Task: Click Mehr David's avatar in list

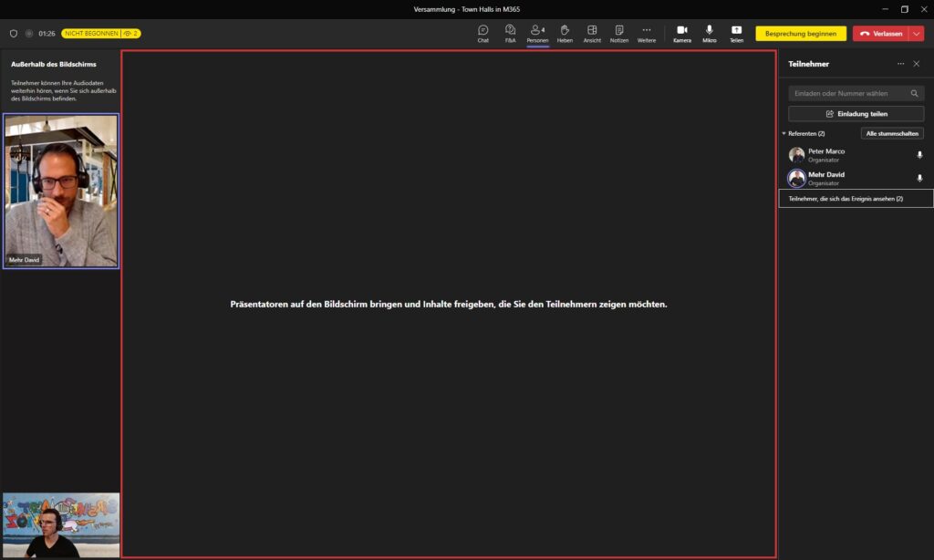Action: (x=796, y=178)
